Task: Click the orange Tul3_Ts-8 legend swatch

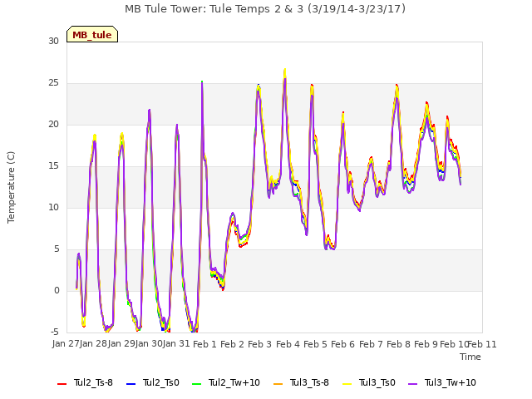Action: (x=278, y=384)
